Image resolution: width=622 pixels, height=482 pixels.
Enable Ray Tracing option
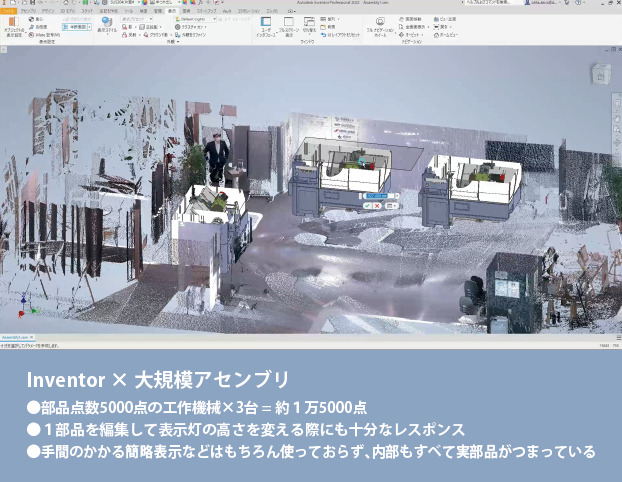click(235, 19)
